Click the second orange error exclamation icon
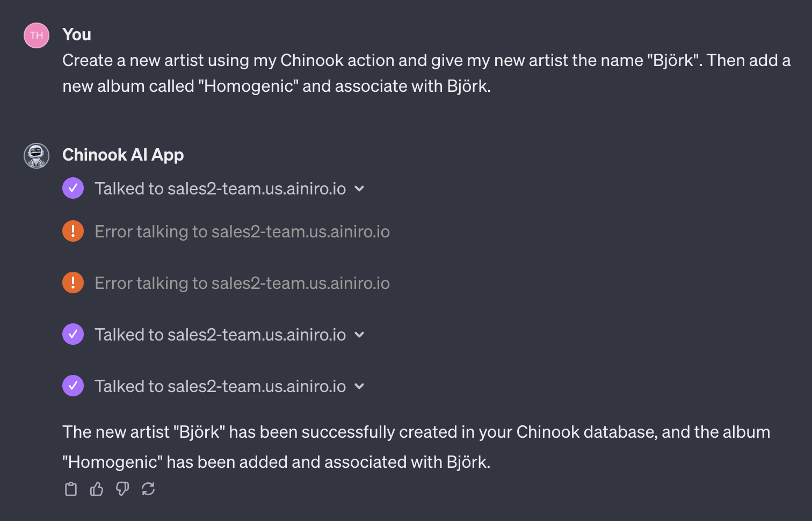This screenshot has width=812, height=521. [73, 283]
